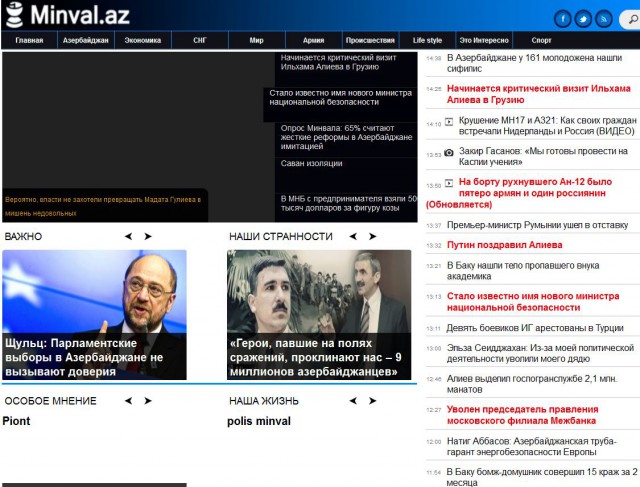Show next item in НАШИ СТРАННОСТИ

(372, 236)
